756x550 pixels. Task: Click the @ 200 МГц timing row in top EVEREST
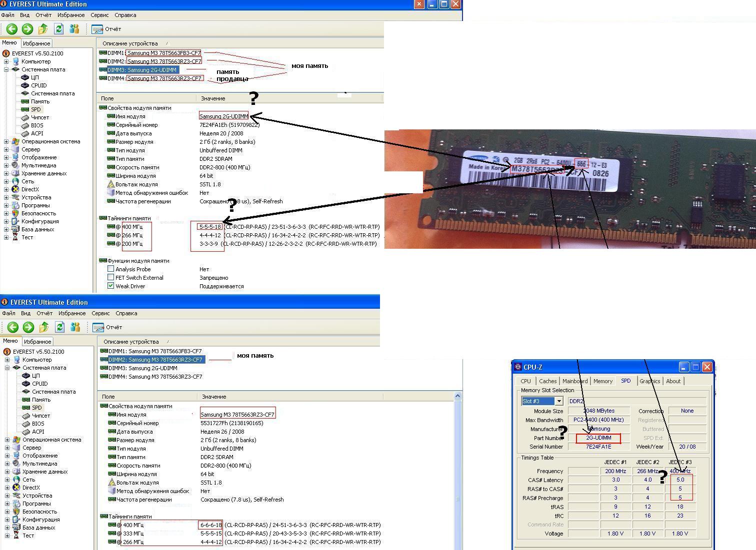(x=242, y=244)
